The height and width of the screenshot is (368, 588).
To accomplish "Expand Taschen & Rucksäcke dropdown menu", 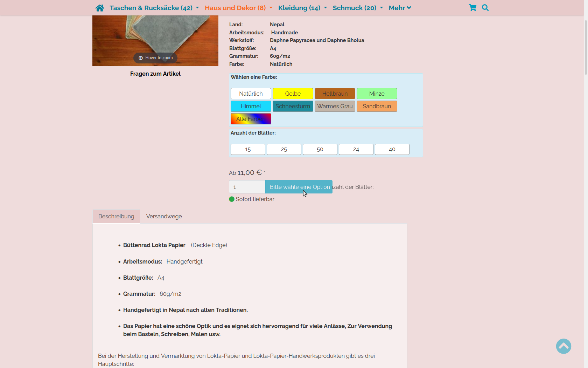I will click(x=154, y=8).
